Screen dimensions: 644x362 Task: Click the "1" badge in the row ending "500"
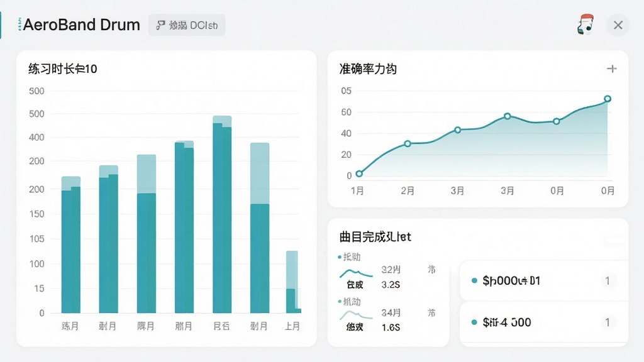point(608,322)
